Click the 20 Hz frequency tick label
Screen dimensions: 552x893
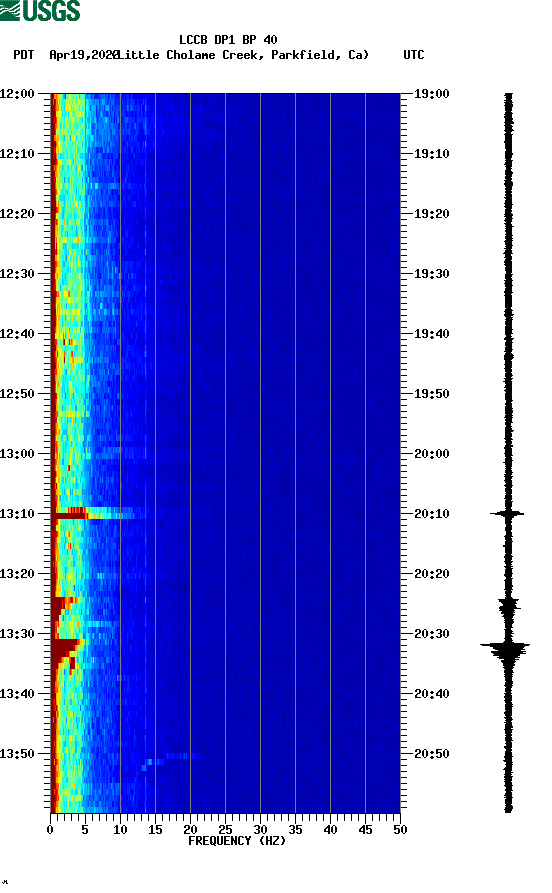click(190, 830)
